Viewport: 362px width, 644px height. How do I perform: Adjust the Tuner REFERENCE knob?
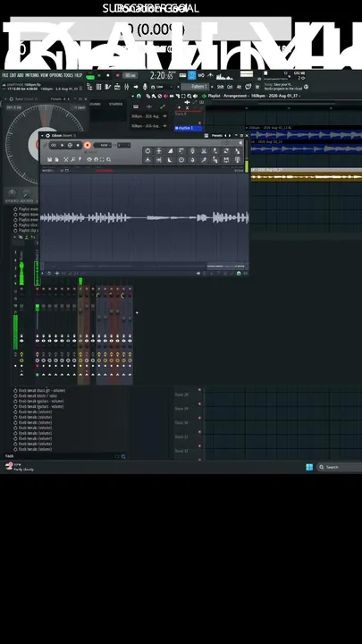pyautogui.click(x=12, y=194)
